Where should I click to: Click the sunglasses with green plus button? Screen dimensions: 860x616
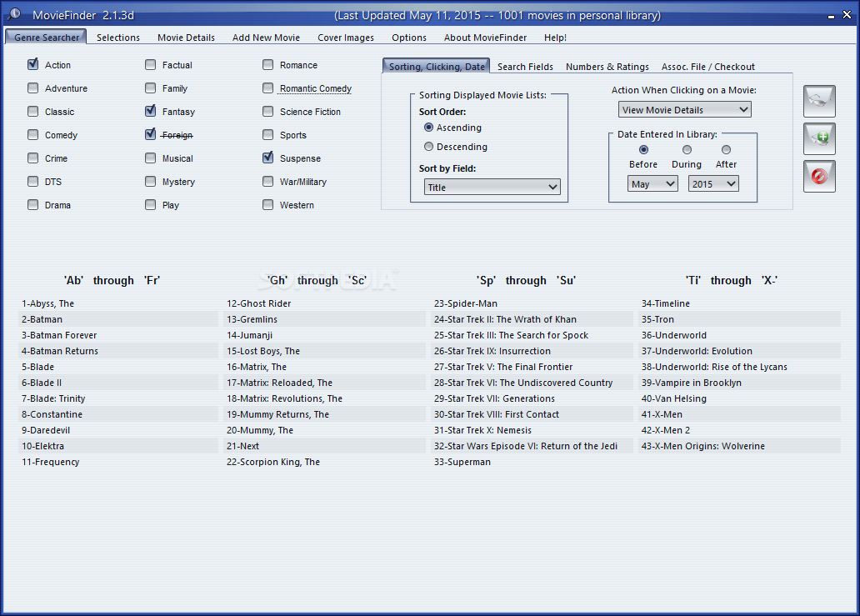819,138
